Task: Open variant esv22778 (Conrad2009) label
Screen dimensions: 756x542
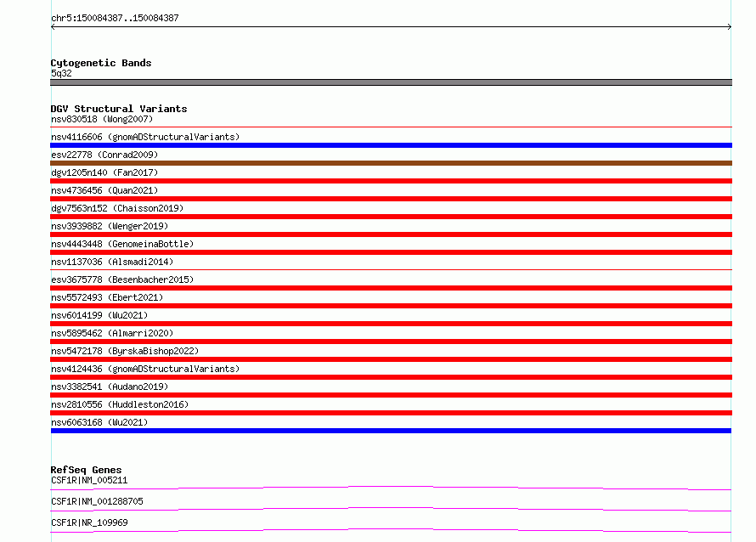Action: (x=104, y=155)
